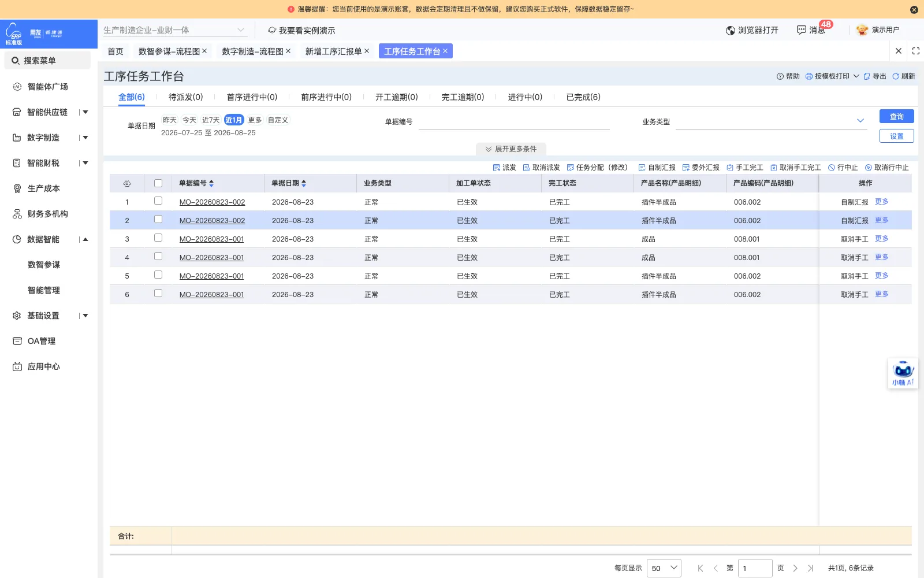924x578 pixels.
Task: Click 更多 in row 3's operations
Action: click(882, 239)
